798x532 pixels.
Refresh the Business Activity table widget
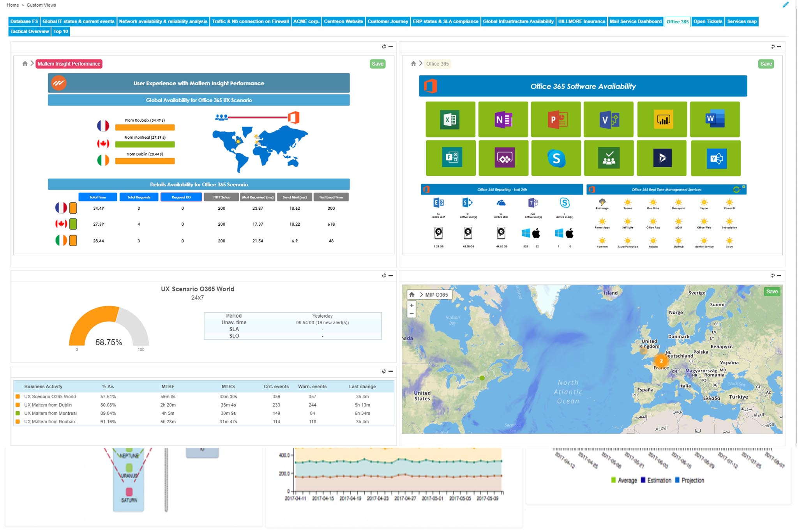(x=384, y=371)
